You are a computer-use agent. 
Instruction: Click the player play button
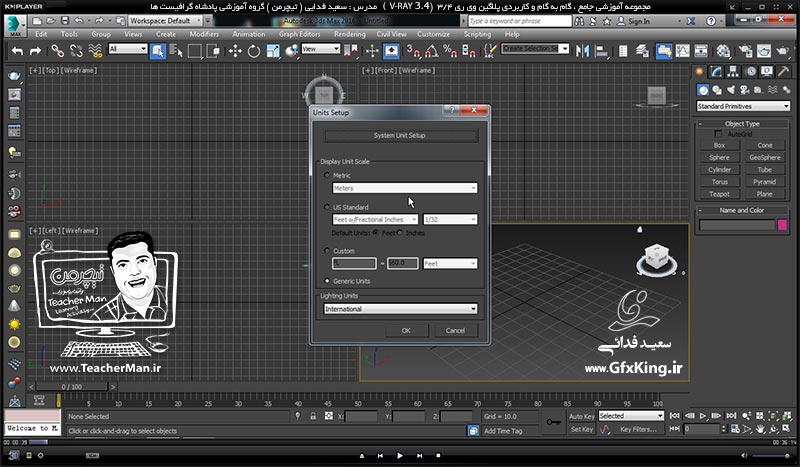pos(399,455)
